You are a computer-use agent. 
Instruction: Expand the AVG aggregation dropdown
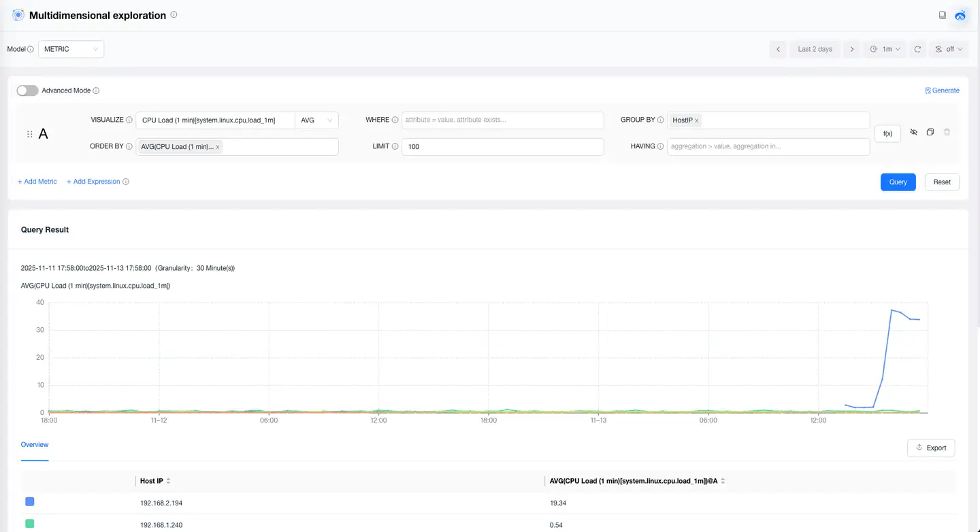click(316, 120)
